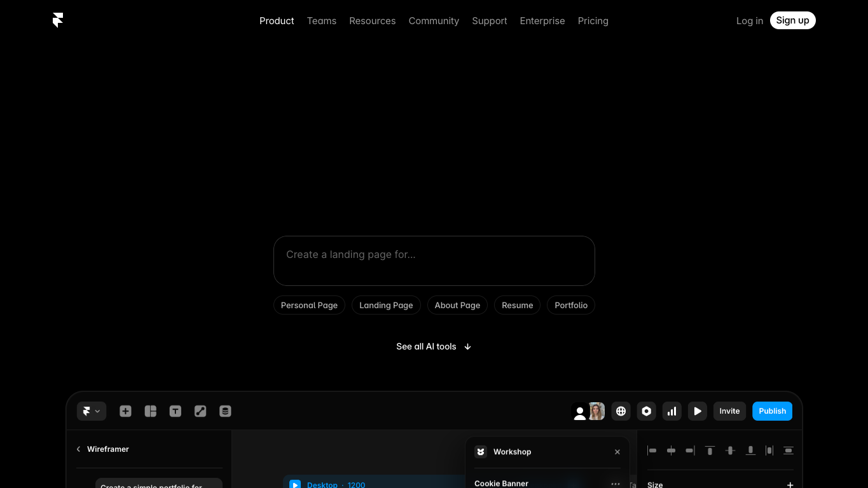Viewport: 868px width, 488px height.
Task: Open the hexagon settings icon
Action: 647,411
